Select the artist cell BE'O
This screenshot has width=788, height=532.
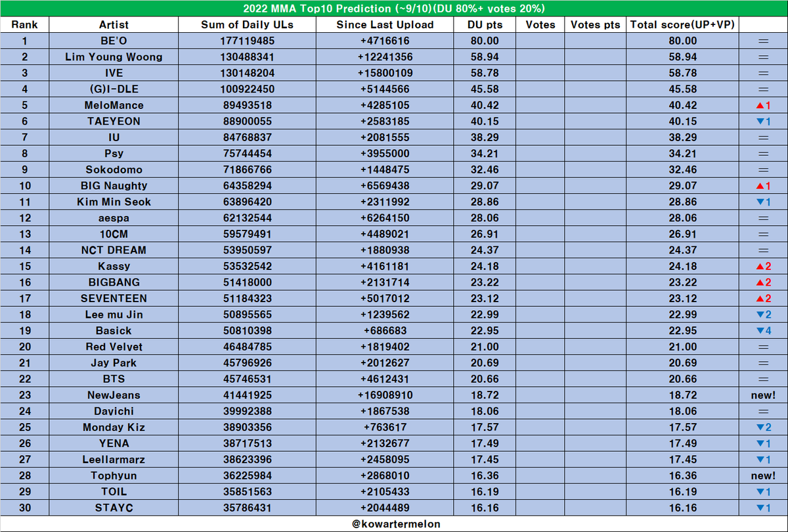click(x=114, y=41)
